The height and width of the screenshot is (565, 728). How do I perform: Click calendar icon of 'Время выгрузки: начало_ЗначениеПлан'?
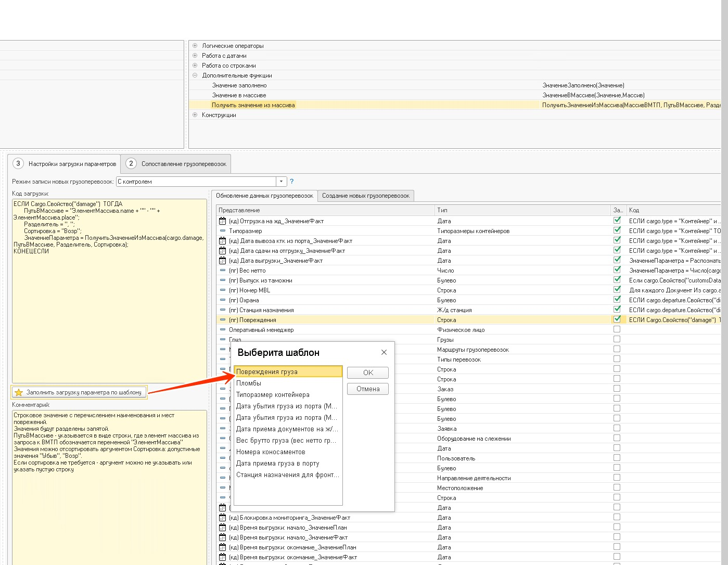click(223, 528)
